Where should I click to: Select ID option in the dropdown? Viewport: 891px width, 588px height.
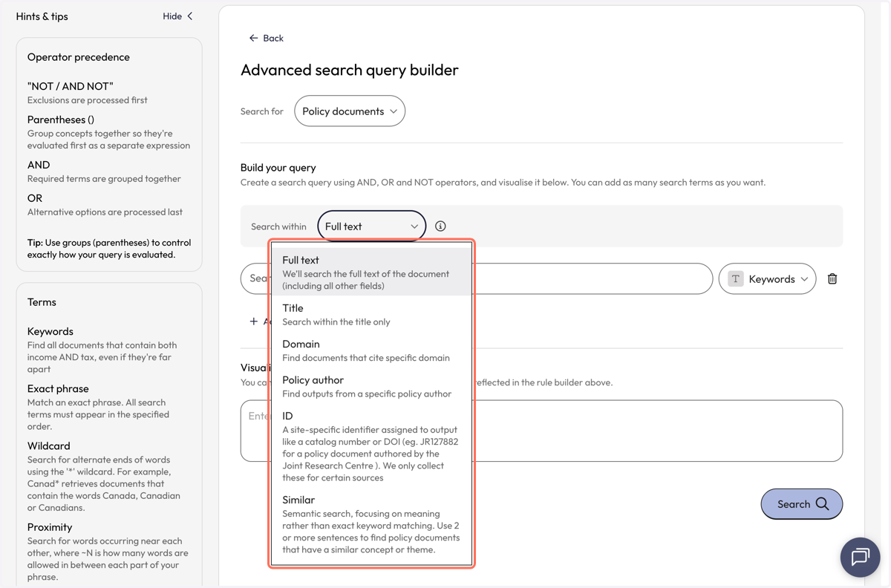(371, 446)
